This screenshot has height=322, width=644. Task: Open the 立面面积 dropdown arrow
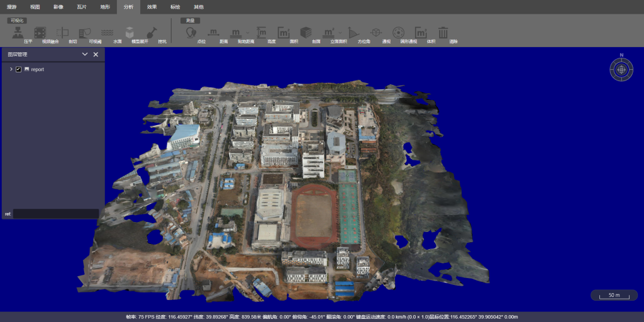coord(340,32)
